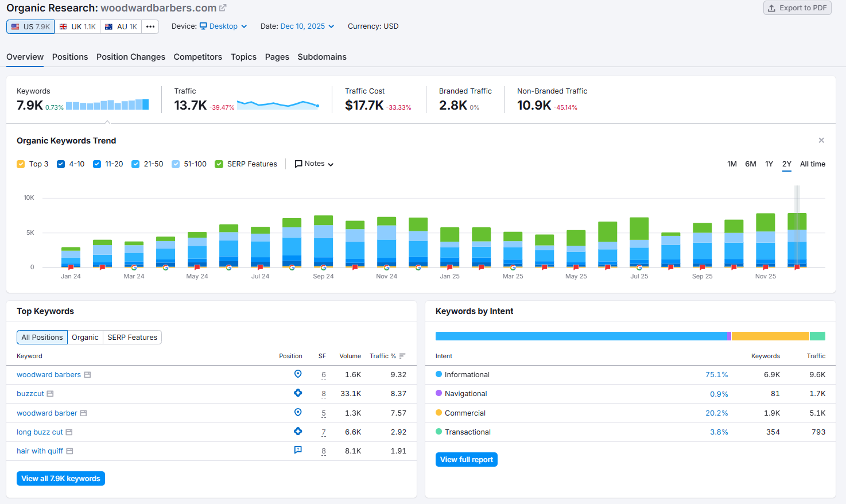Expand the Notes dropdown on the trend chart

pos(313,164)
